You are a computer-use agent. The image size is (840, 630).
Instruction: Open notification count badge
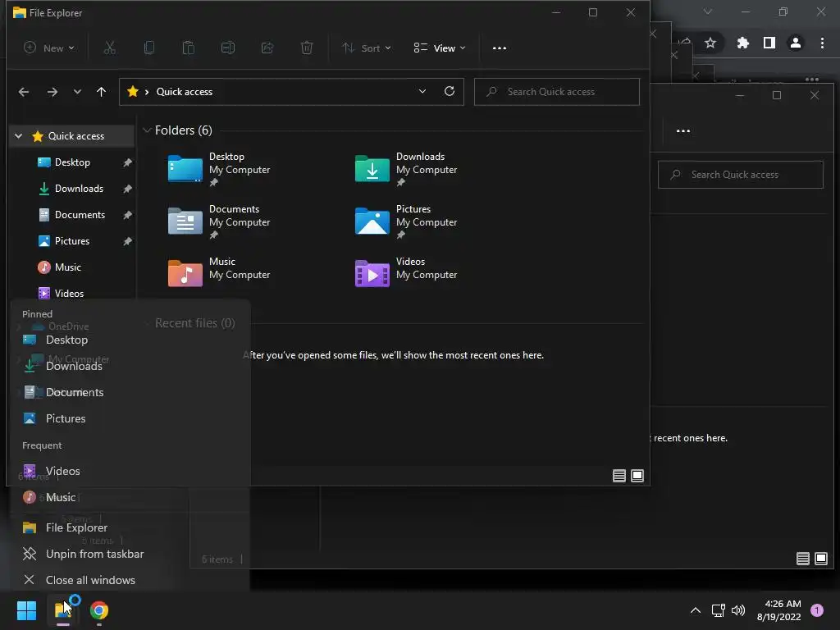pos(817,610)
